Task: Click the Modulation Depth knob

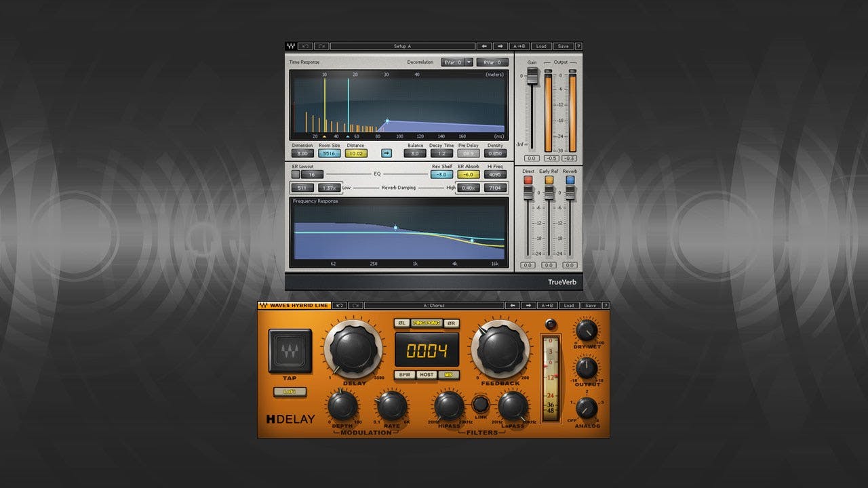Action: [342, 406]
